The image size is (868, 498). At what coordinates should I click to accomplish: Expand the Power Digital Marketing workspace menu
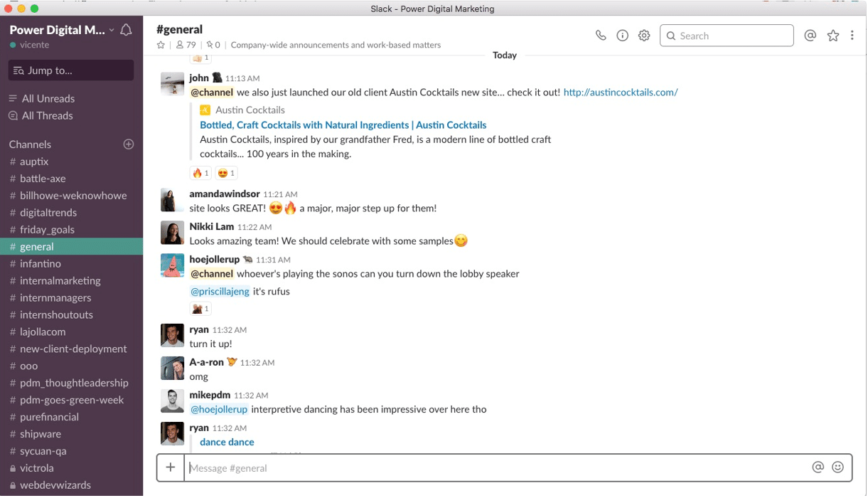(62, 30)
